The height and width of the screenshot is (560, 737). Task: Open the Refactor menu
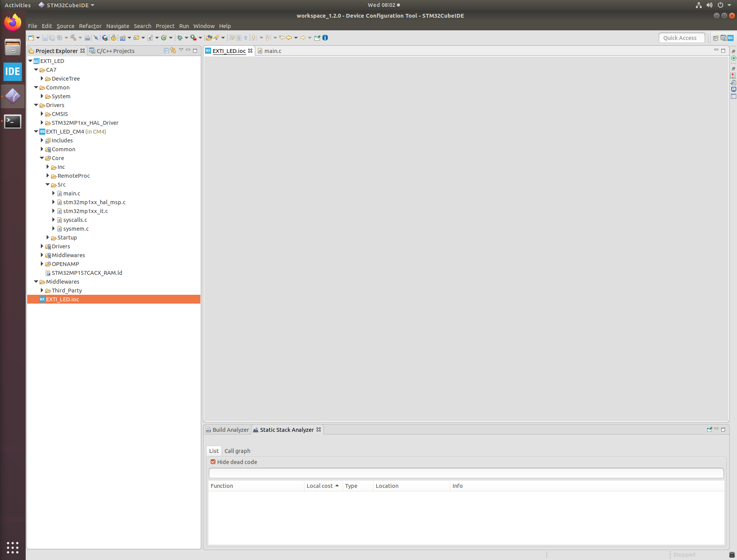tap(90, 26)
